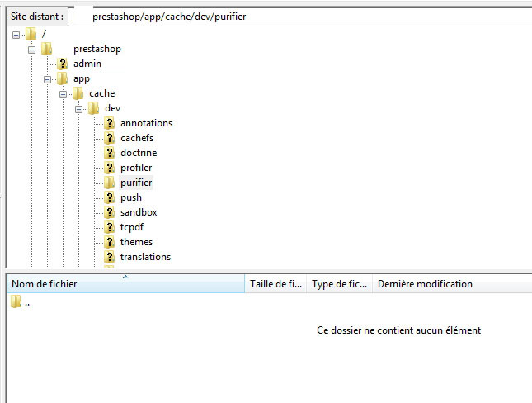532x403 pixels.
Task: Select the admin folder in tree
Action: pos(87,64)
